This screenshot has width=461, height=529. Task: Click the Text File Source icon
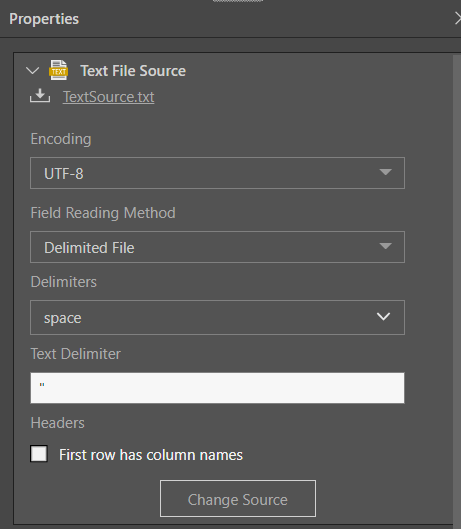pos(58,70)
